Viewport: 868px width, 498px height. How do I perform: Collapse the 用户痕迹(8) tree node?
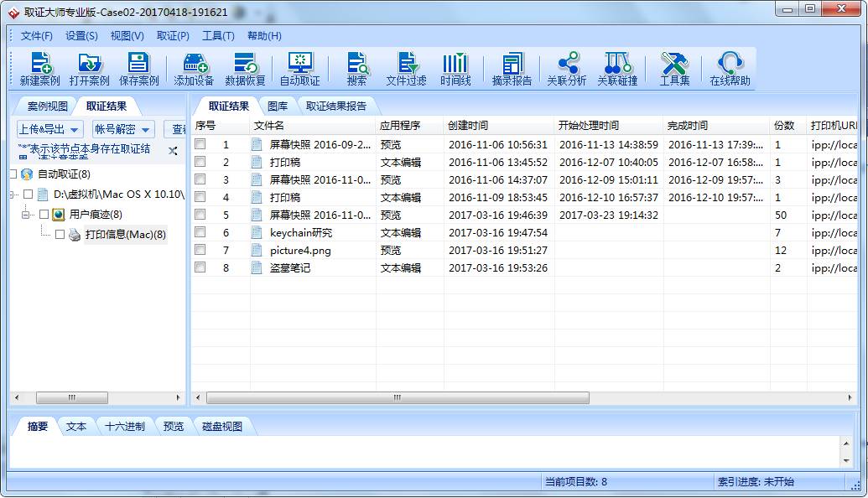27,215
